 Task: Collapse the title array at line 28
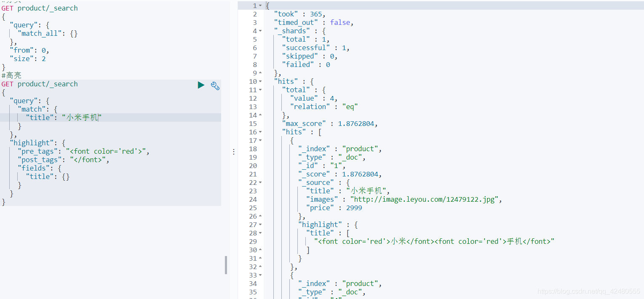point(260,233)
